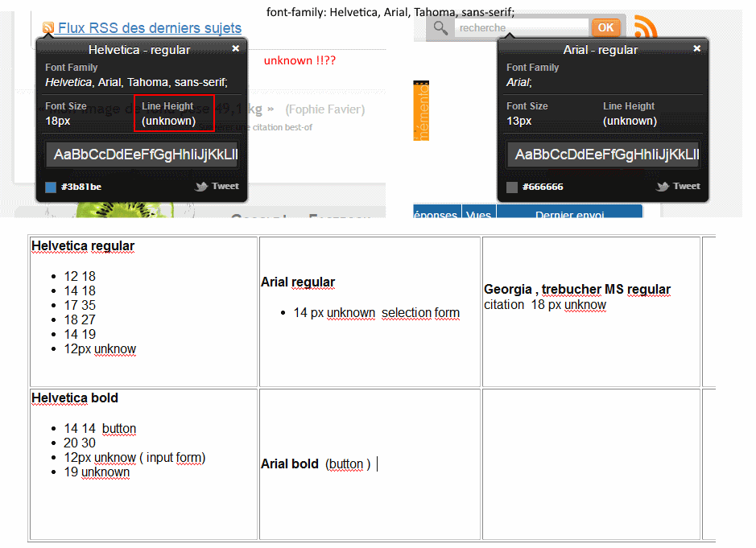Click Tweet in the Arial popup
The width and height of the screenshot is (756, 548).
point(687,186)
